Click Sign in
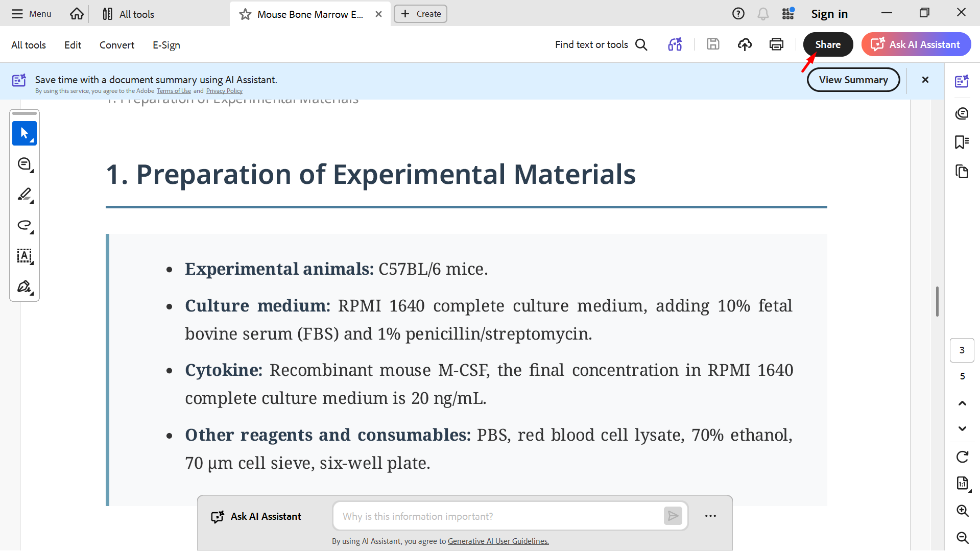The width and height of the screenshot is (980, 551). [x=829, y=14]
